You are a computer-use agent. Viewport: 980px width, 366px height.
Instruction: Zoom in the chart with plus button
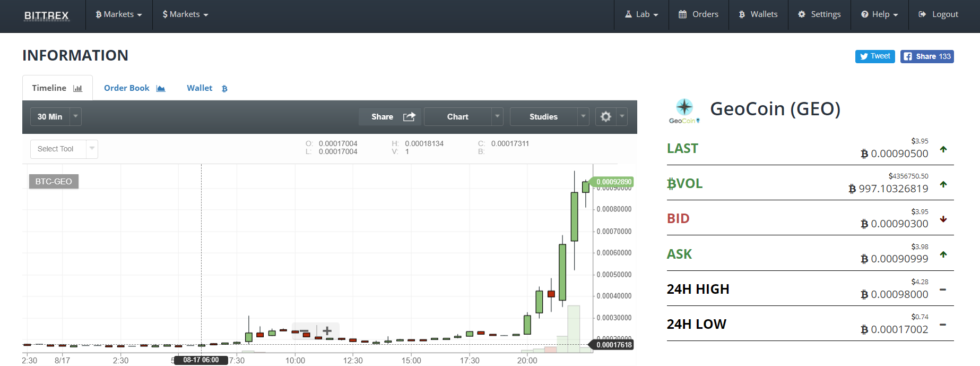point(327,331)
